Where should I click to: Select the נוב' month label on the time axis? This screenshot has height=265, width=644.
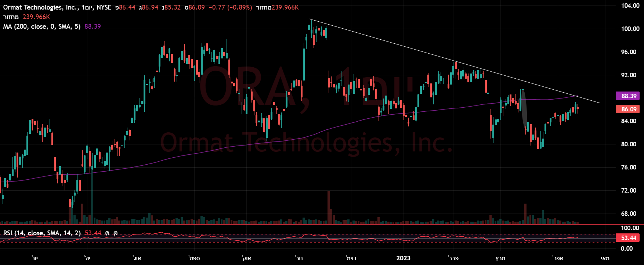point(299,258)
